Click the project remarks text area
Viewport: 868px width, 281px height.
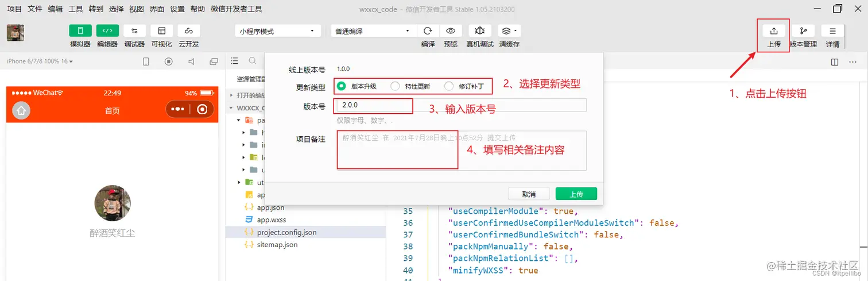click(462, 151)
